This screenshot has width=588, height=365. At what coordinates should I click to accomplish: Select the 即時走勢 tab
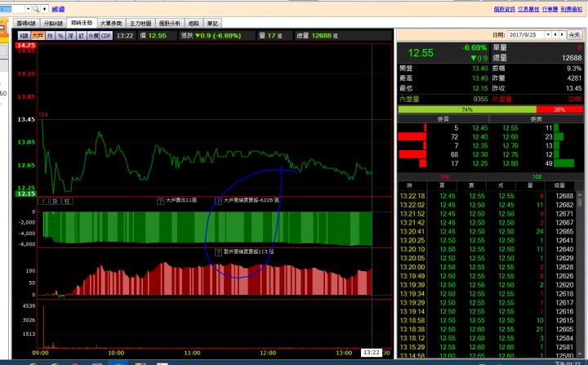82,23
